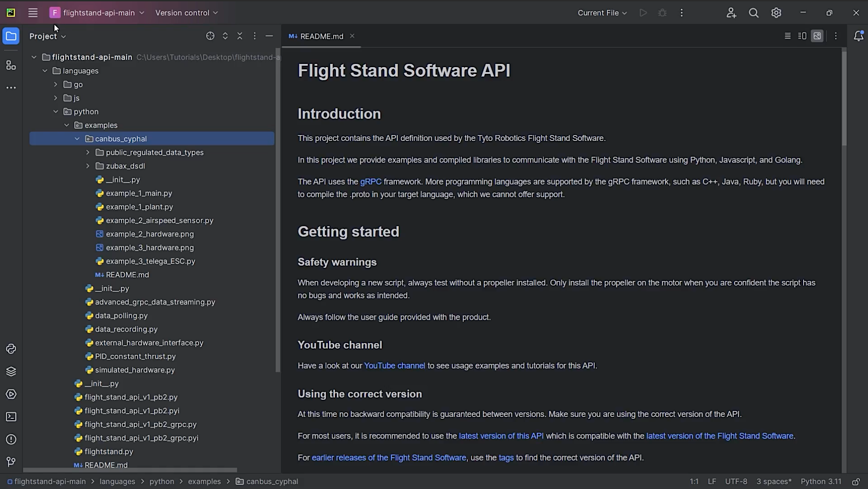Enable split editor and preview view
Screen dimensions: 868x489
tap(802, 36)
